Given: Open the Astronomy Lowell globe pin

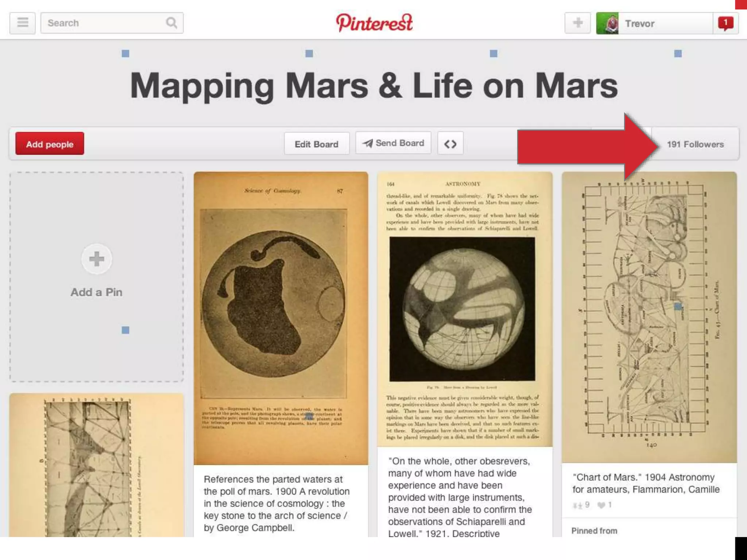Looking at the screenshot, I should (x=464, y=309).
